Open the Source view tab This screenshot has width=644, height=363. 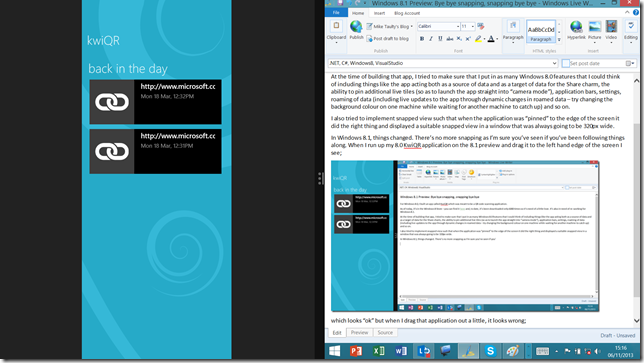385,333
